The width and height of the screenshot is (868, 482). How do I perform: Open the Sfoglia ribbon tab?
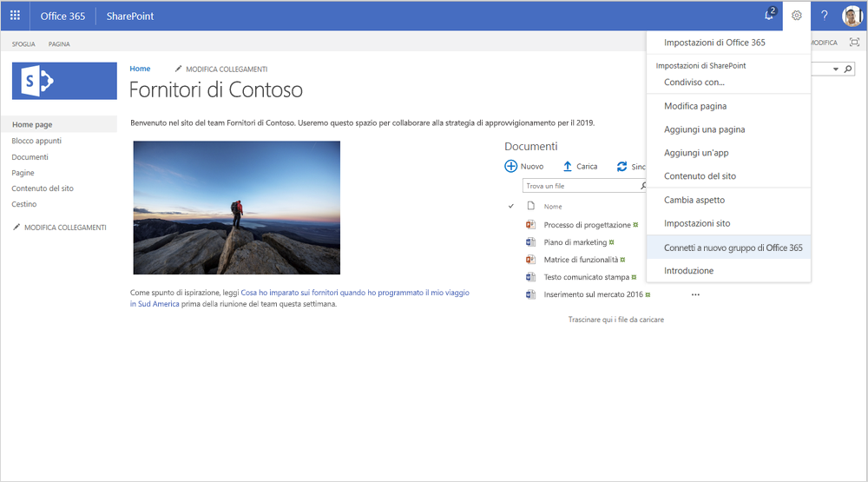tap(23, 43)
